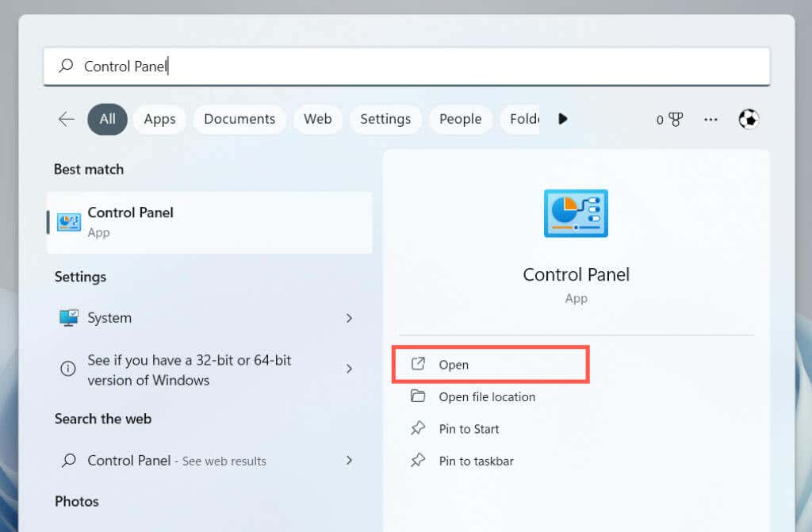Open Control Panel via the Open button

click(x=489, y=365)
